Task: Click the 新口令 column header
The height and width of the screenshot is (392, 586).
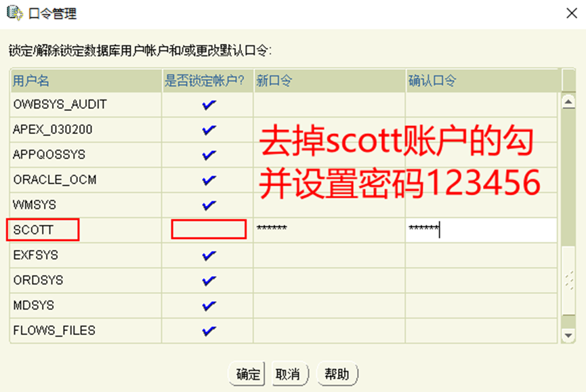Action: [329, 81]
